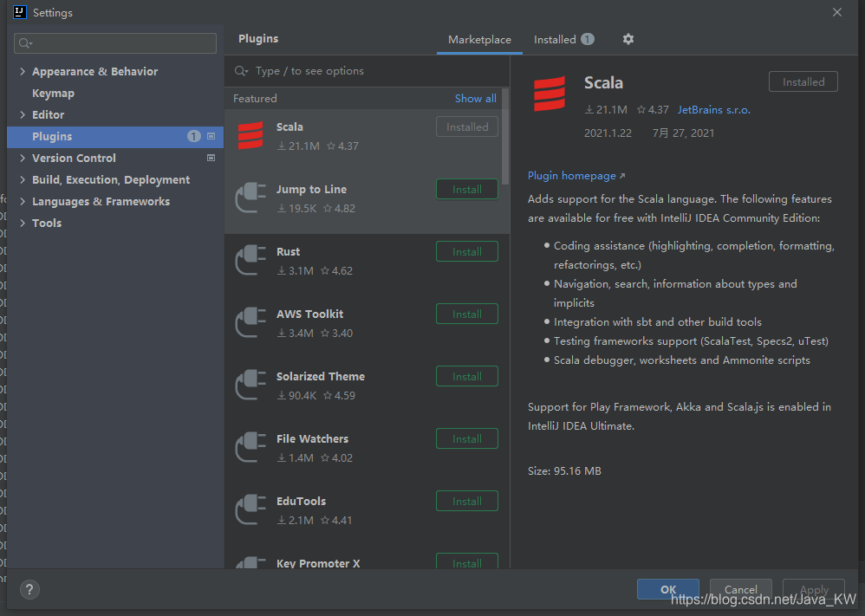Click the Apply button
Screen dimensions: 865x616
[814, 589]
